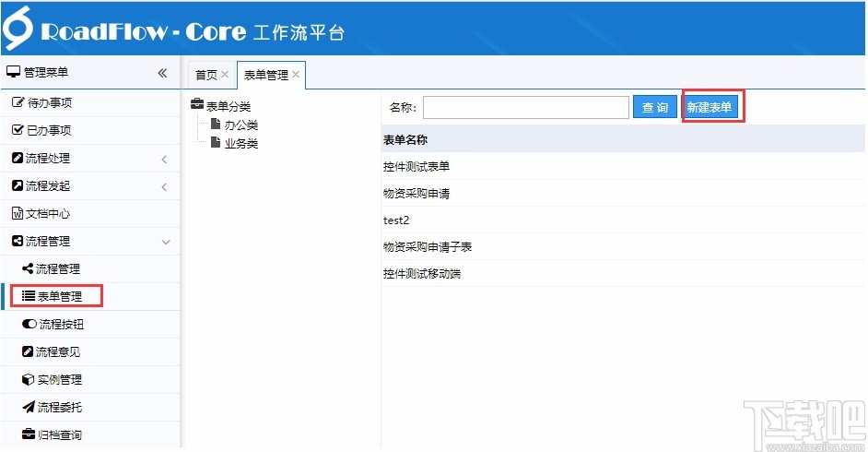Click the cube icon beside 实例管理
The image size is (868, 452).
tap(29, 379)
